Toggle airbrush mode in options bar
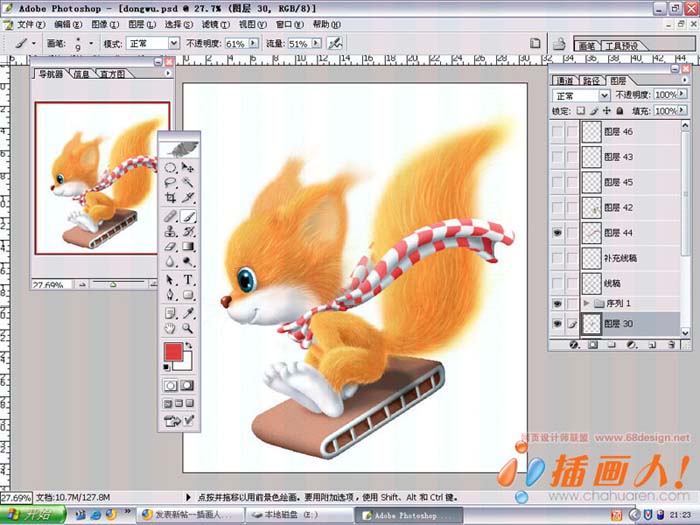 coord(335,43)
